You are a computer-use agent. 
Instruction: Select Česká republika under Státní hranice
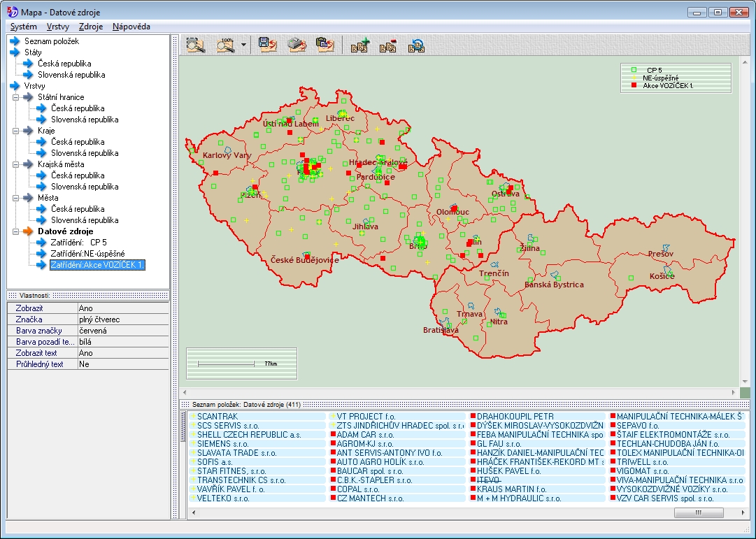[x=78, y=108]
